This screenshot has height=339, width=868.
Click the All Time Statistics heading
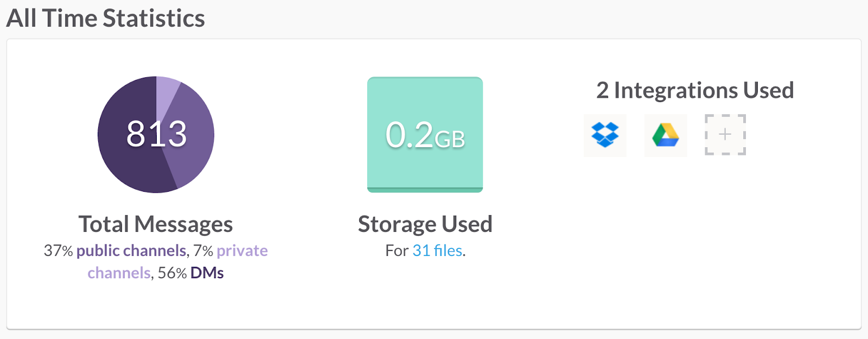pos(106,18)
